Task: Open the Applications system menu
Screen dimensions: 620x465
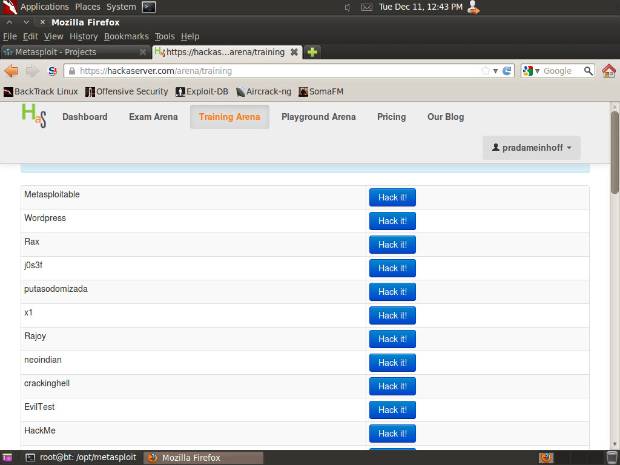Action: click(44, 7)
